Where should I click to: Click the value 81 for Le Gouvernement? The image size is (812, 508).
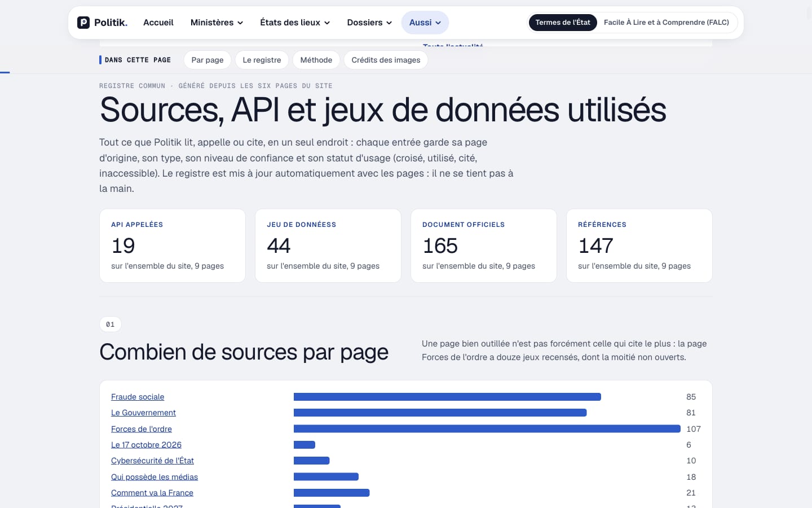pos(691,413)
